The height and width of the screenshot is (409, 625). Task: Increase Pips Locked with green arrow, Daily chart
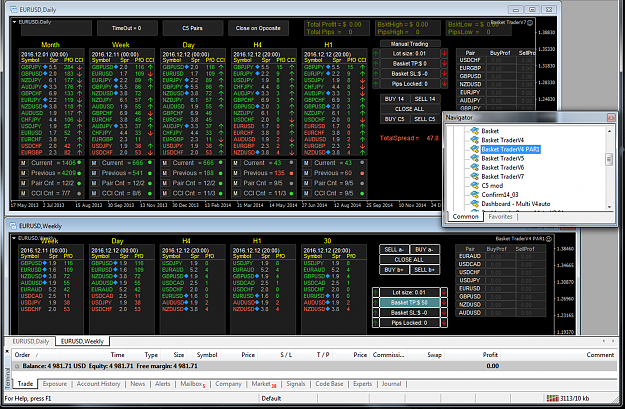coord(376,84)
